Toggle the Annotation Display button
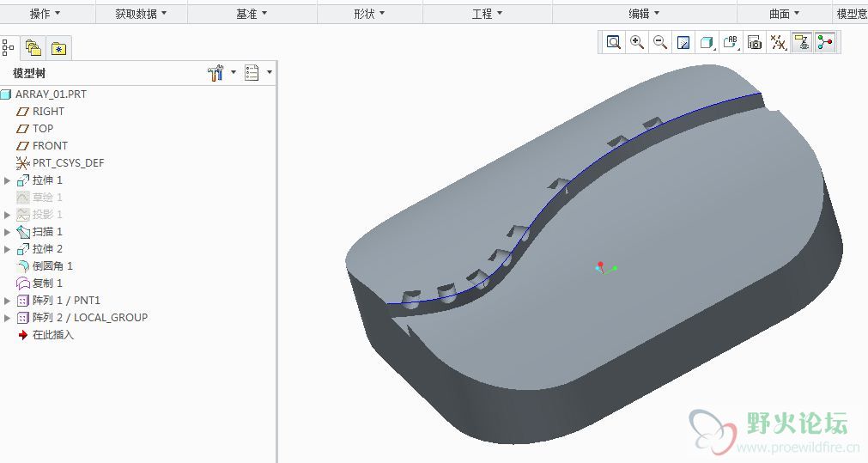The image size is (868, 463). pyautogui.click(x=802, y=42)
